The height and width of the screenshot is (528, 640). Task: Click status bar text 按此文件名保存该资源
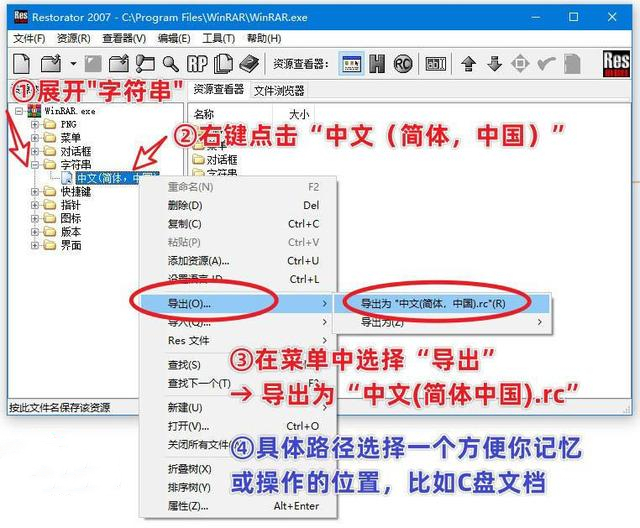pyautogui.click(x=60, y=408)
